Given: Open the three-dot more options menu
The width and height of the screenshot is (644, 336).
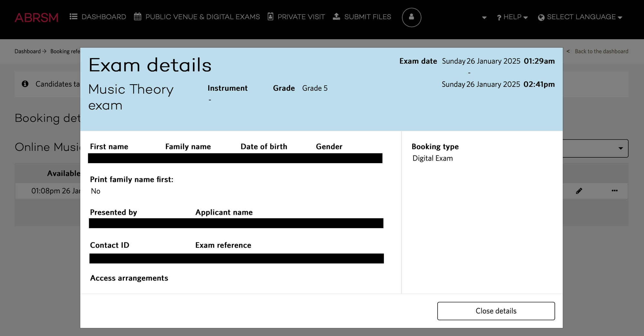Looking at the screenshot, I should point(614,191).
